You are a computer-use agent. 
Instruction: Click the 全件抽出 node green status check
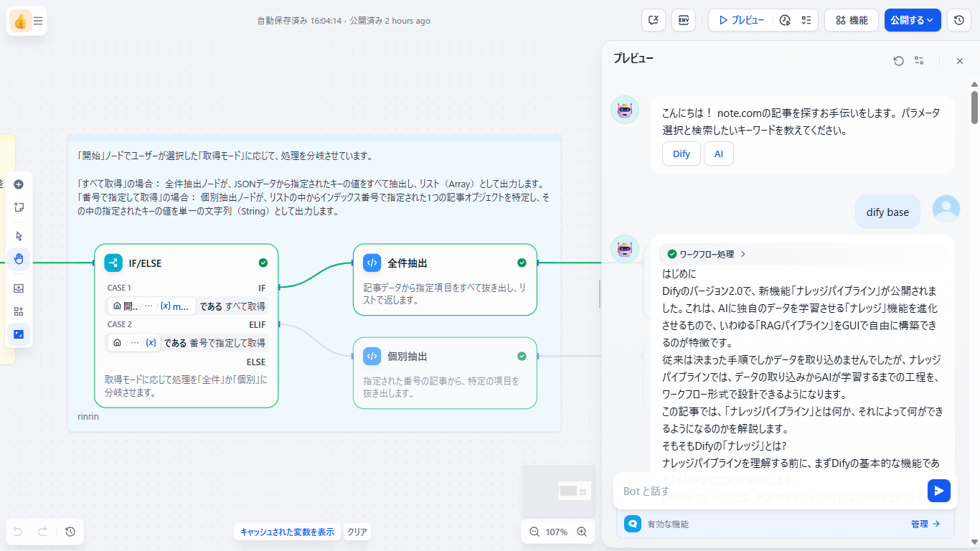522,263
